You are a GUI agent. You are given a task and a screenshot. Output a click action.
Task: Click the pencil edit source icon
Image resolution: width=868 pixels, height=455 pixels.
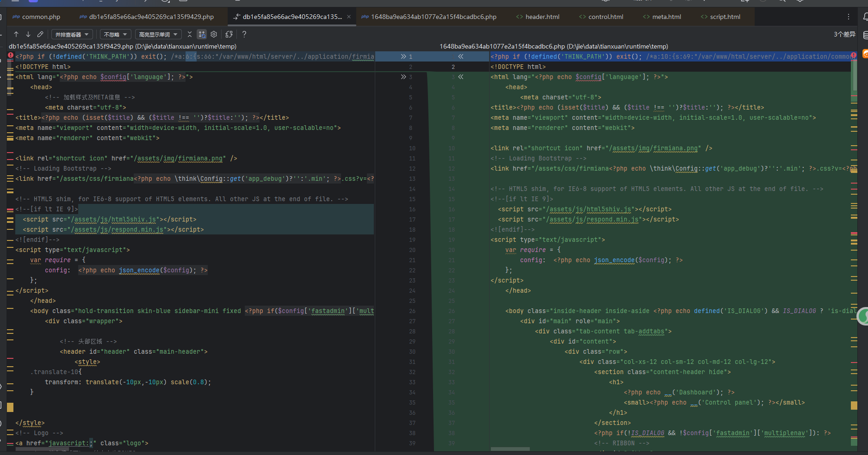(x=40, y=34)
